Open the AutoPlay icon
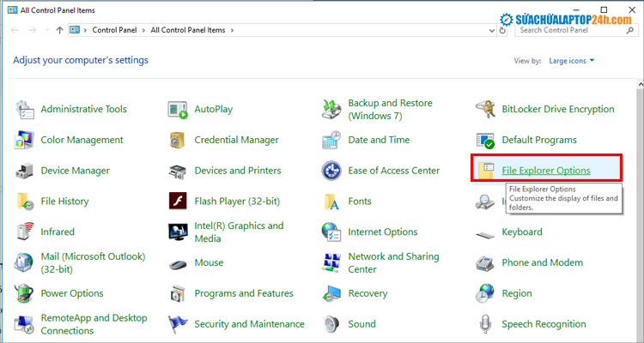Screen dimensions: 644x343 coord(178,109)
